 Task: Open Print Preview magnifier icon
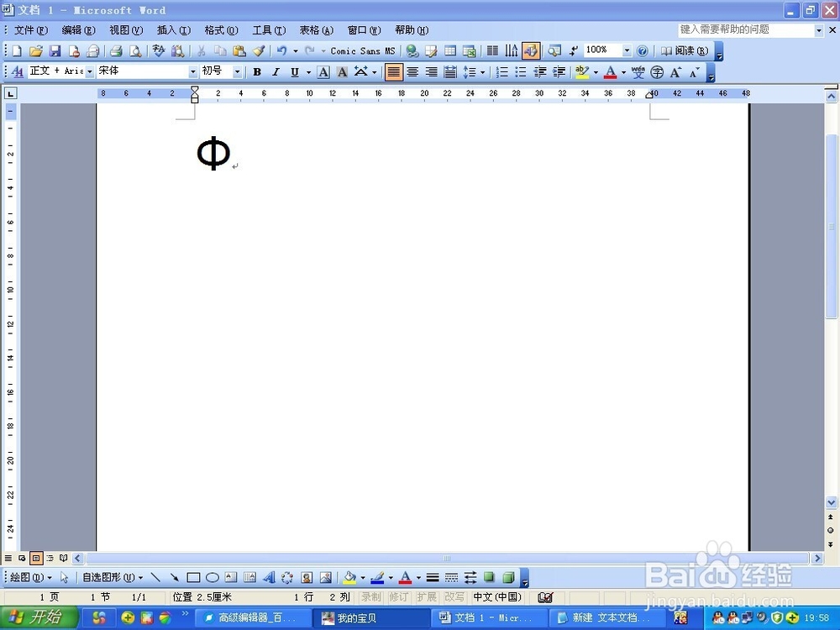tap(135, 51)
